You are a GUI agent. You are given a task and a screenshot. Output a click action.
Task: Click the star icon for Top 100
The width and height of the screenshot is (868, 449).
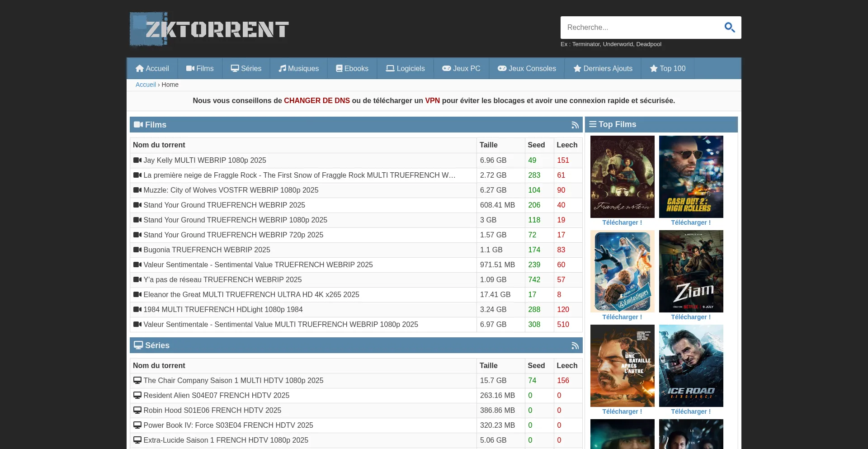[654, 69]
